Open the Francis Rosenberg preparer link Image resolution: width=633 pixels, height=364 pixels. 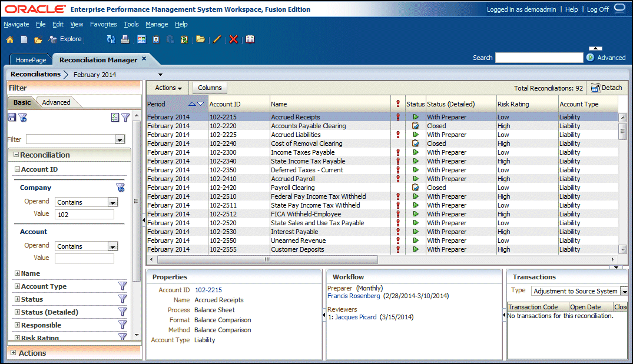pos(353,296)
